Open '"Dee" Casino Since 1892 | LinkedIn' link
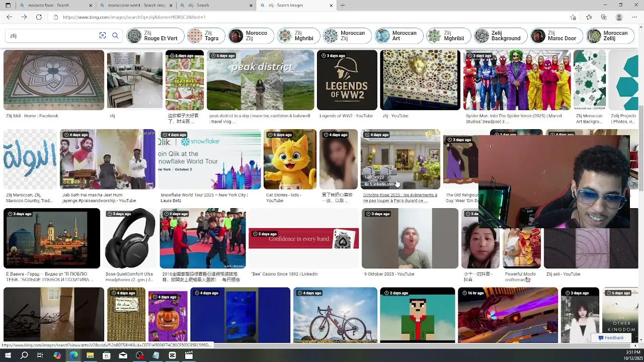The width and height of the screenshot is (644, 362). coord(285,274)
